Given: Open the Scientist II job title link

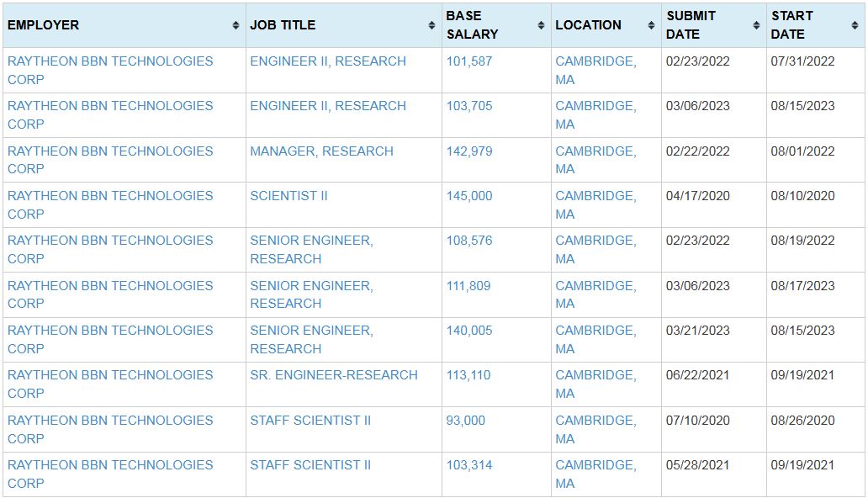Looking at the screenshot, I should click(x=288, y=195).
